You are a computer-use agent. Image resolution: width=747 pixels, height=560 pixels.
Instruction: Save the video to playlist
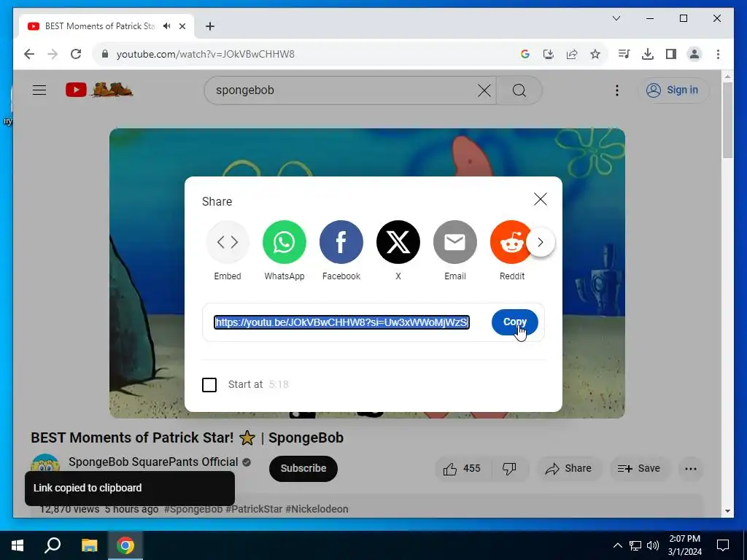639,469
